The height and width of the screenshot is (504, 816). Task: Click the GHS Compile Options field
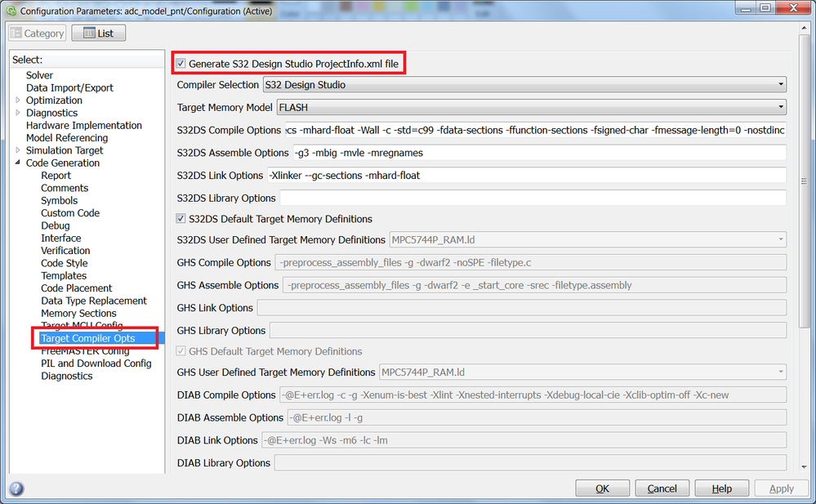(530, 262)
